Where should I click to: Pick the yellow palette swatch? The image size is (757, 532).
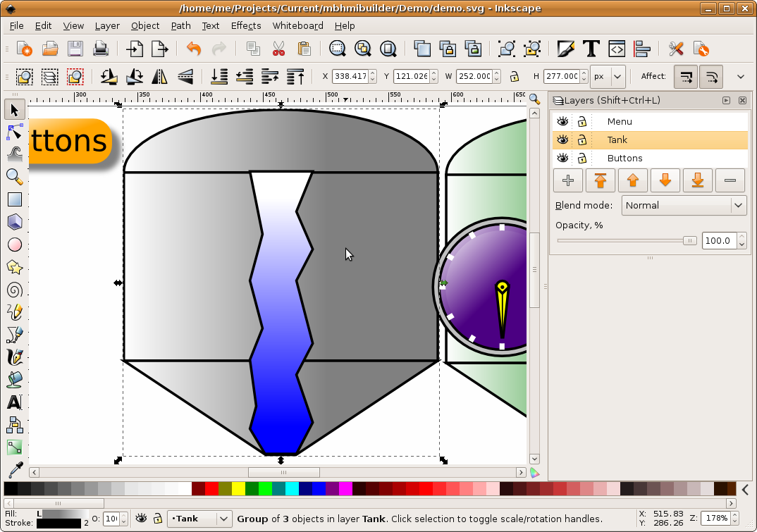[x=238, y=488]
